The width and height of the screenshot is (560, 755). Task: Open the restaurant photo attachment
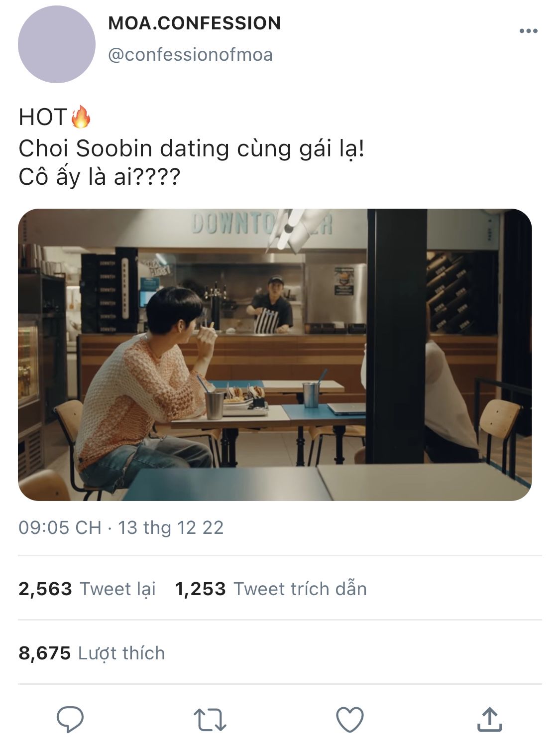coord(275,355)
